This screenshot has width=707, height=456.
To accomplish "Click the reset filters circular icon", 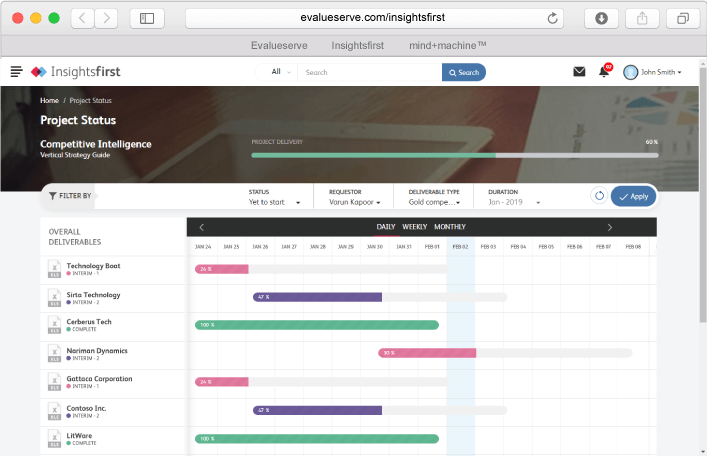I will click(599, 196).
